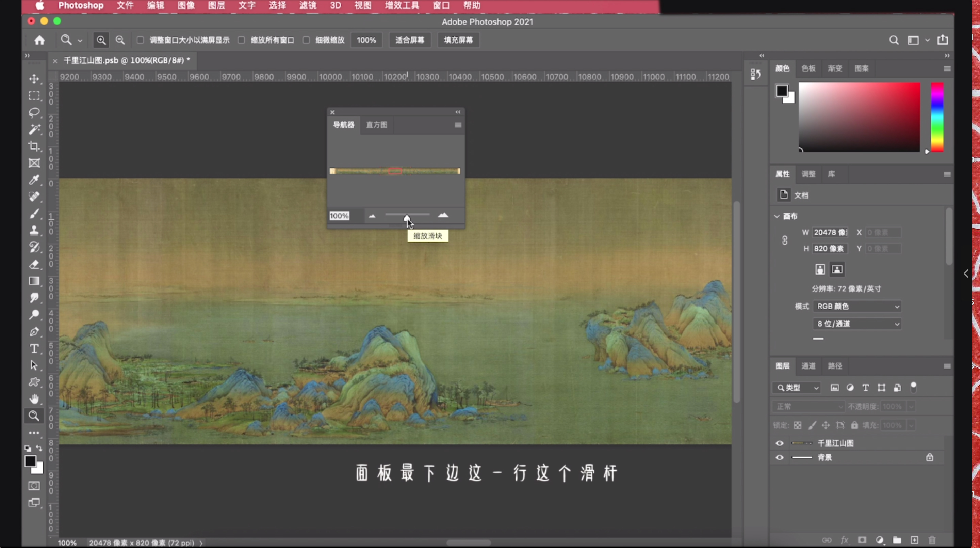Switch to the 色板 tab

click(808, 68)
